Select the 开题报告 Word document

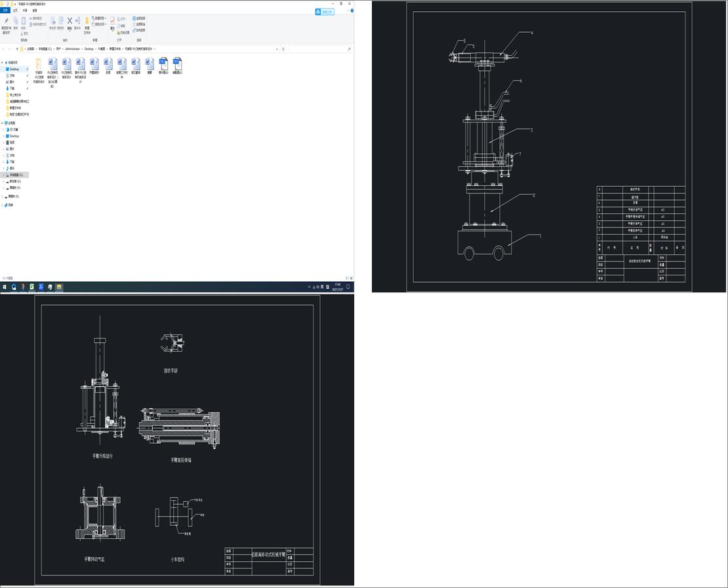(94, 66)
